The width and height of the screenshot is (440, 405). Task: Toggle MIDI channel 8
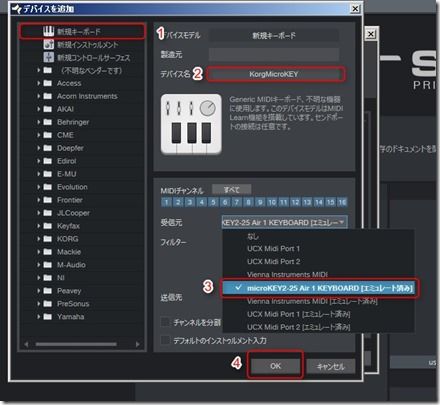248,202
